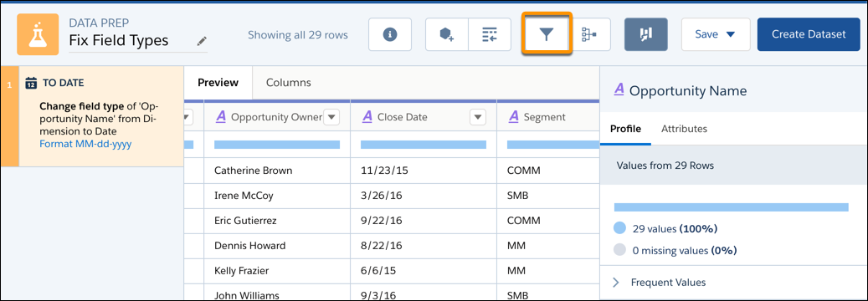Click the text type icon beside Close Date
This screenshot has height=301, width=868.
click(x=367, y=117)
